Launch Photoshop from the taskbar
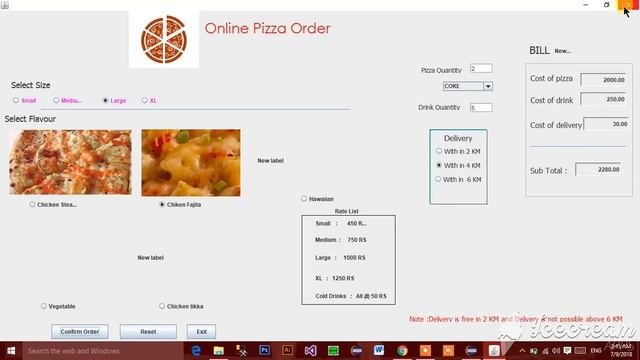 264,350
